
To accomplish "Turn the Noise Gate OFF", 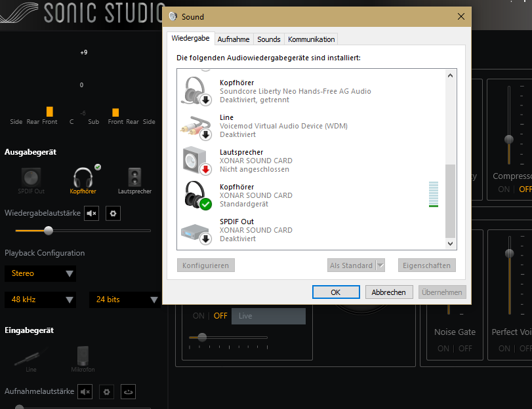I will [x=465, y=349].
